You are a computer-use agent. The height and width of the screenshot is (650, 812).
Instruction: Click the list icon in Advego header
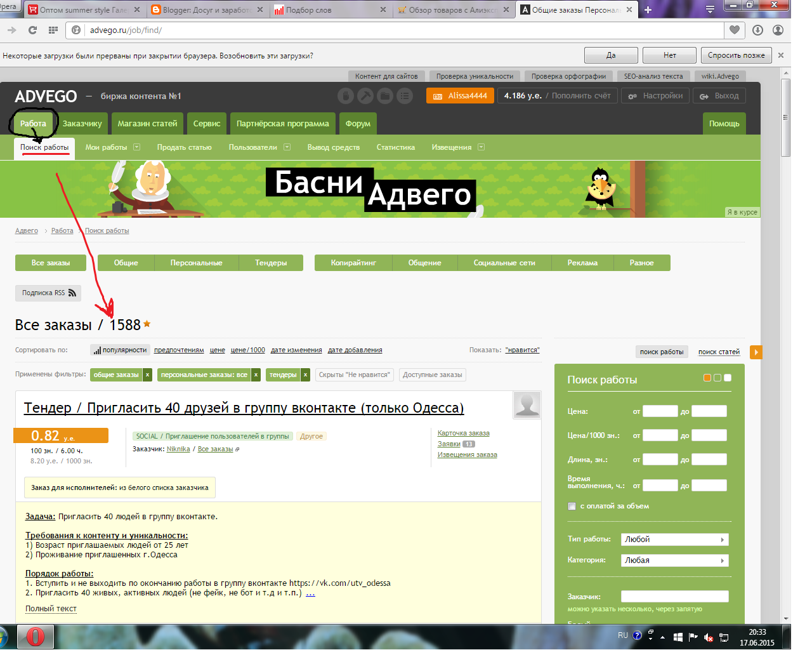click(x=405, y=96)
